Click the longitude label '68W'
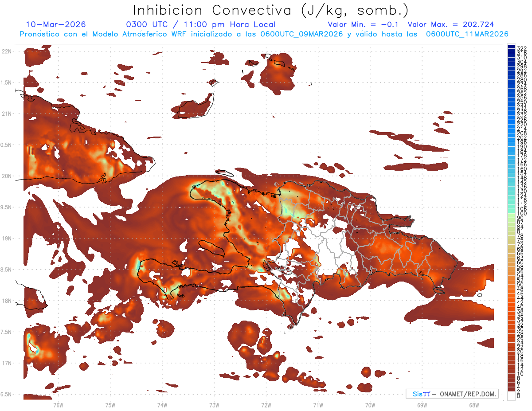The height and width of the screenshot is (411, 532). pos(473,405)
